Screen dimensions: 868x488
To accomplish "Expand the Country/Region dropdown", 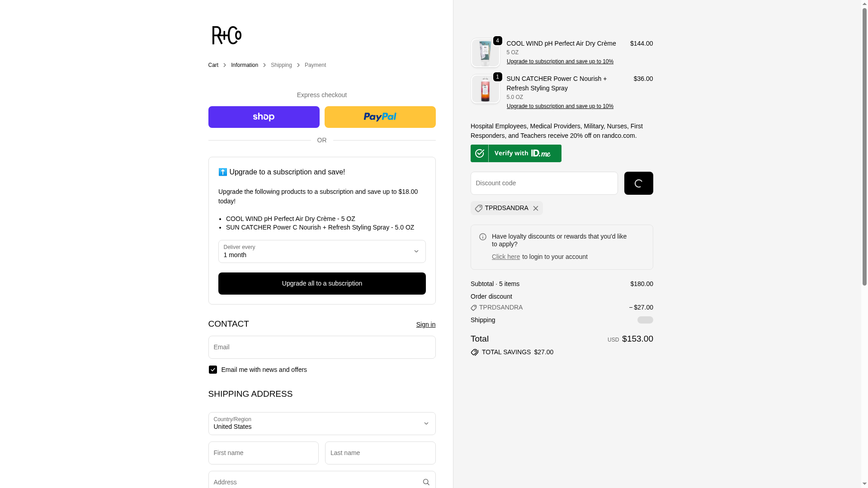I will [x=321, y=423].
